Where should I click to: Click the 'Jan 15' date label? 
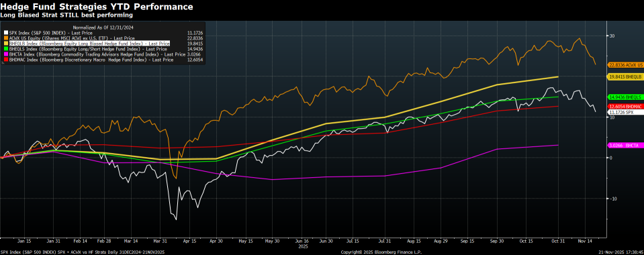tap(24, 241)
